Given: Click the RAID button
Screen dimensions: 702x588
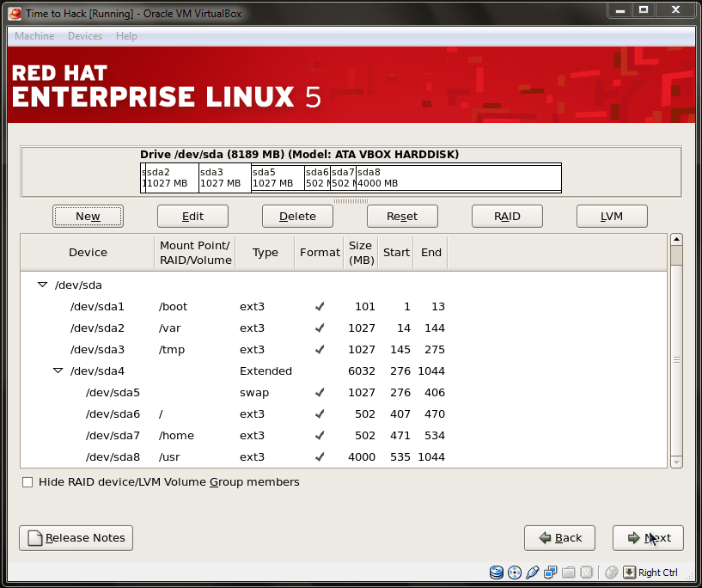Looking at the screenshot, I should point(507,217).
